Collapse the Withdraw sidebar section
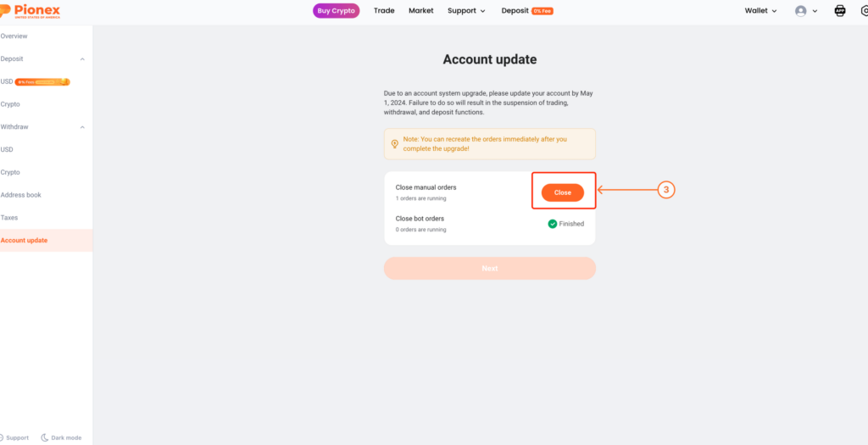 tap(82, 127)
